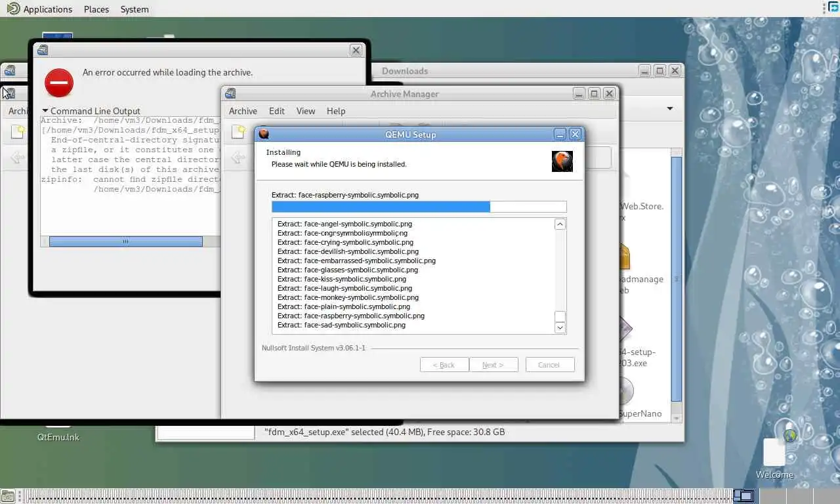Open the Places menu in the top panel
This screenshot has height=504, width=840.
pyautogui.click(x=96, y=9)
